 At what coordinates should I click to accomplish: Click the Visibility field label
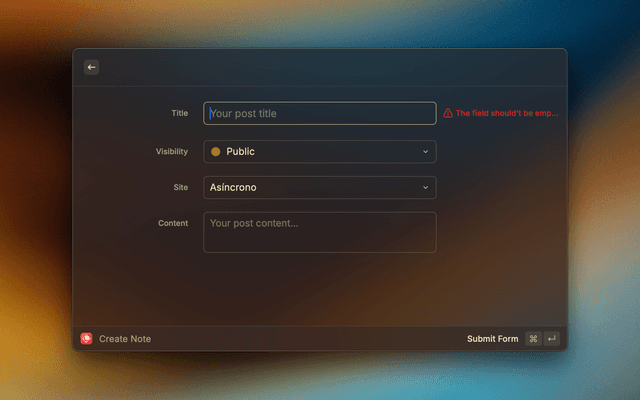tap(171, 151)
